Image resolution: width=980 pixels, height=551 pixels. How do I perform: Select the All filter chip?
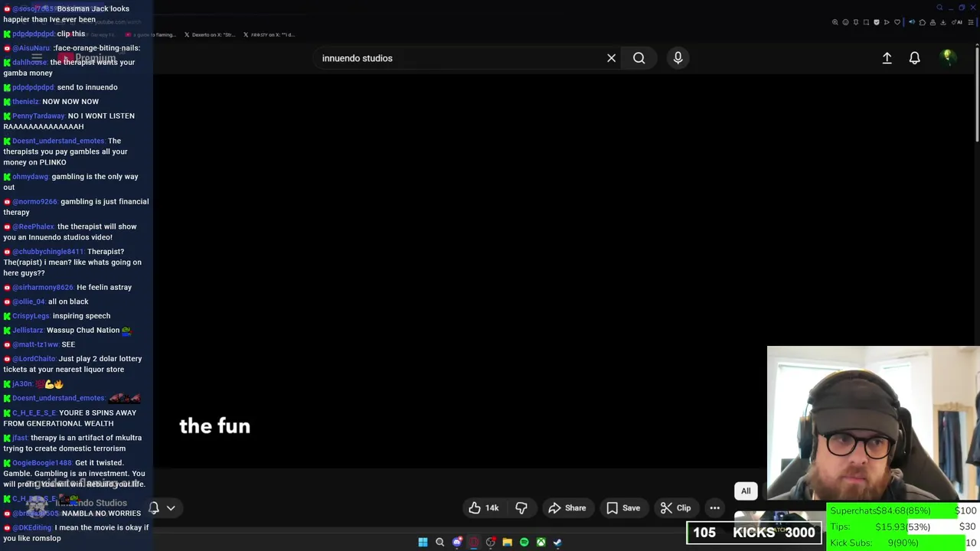(746, 491)
